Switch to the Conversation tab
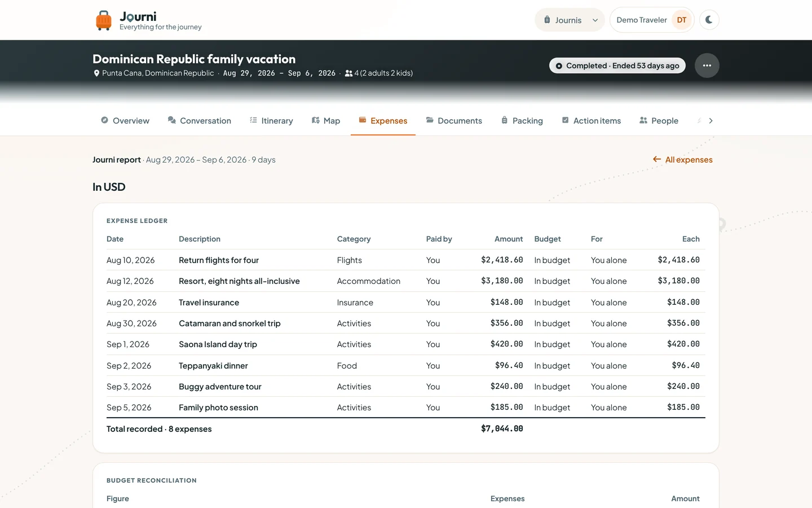 tap(200, 121)
